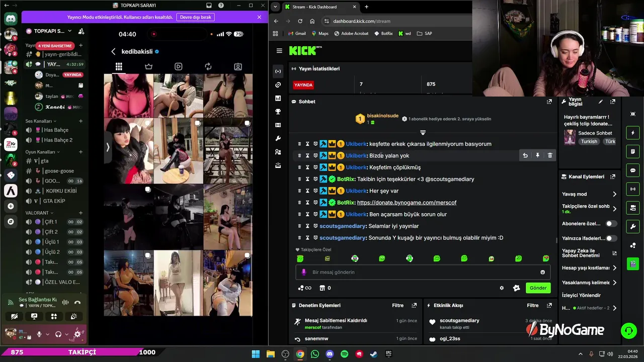The height and width of the screenshot is (362, 644).
Task: Open Steam from the Windows taskbar
Action: click(374, 354)
